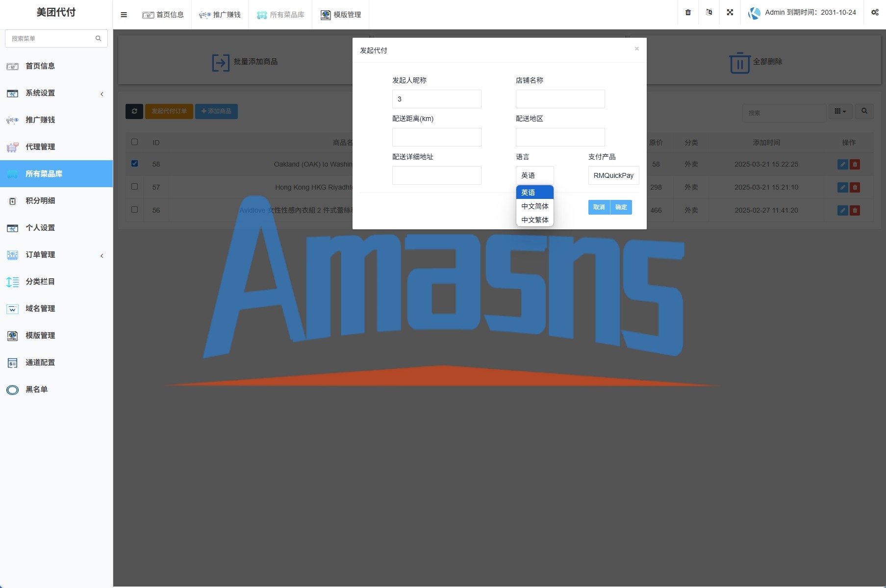886x588 pixels.
Task: Click the 批量添加商品 import icon
Action: 221,63
